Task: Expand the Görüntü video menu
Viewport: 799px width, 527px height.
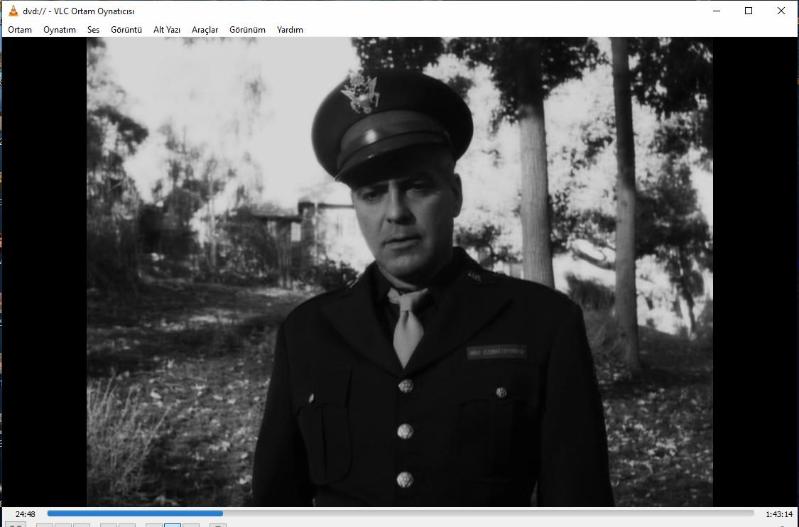Action: (126, 30)
